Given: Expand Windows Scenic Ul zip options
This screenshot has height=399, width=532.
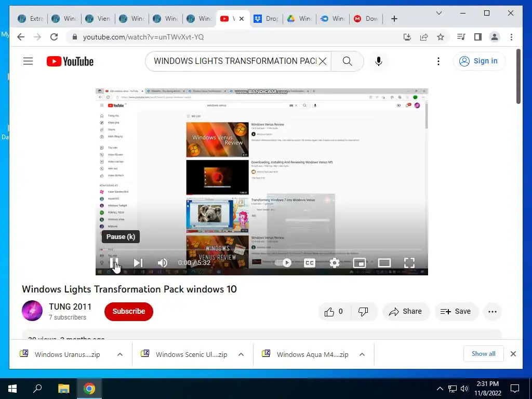Looking at the screenshot, I should 241,354.
